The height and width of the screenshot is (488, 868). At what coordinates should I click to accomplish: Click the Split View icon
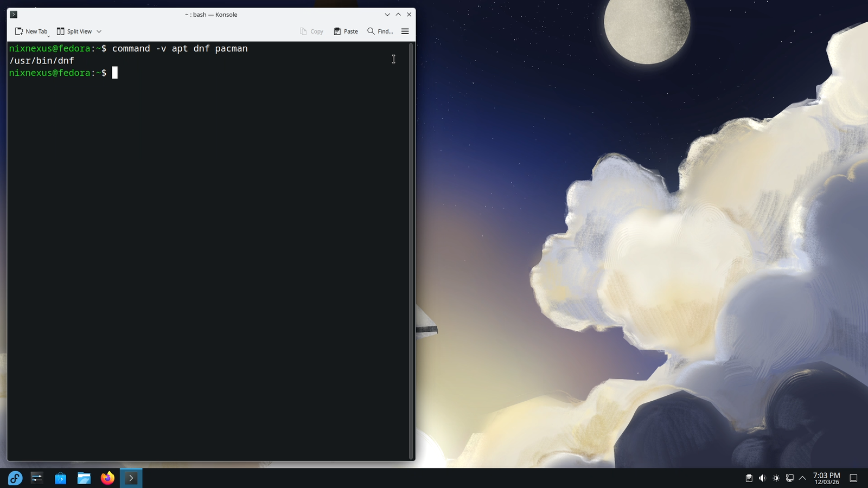(61, 31)
